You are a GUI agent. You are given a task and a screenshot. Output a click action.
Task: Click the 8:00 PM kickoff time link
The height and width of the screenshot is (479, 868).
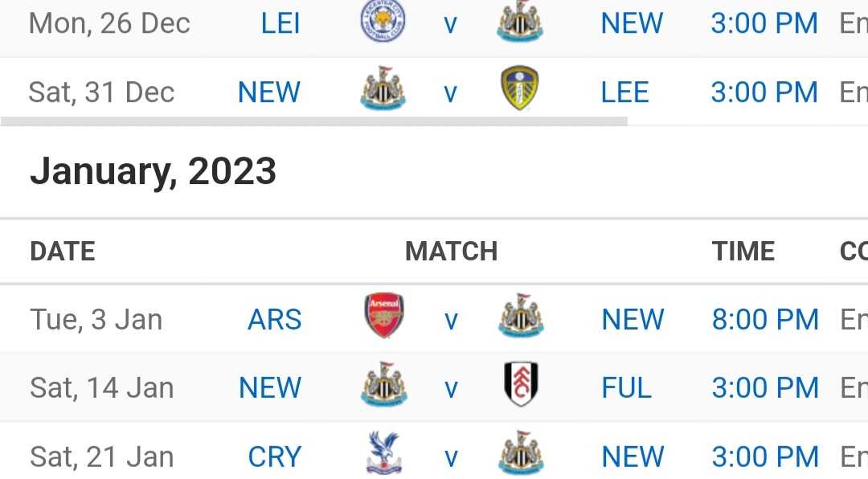[x=765, y=320]
